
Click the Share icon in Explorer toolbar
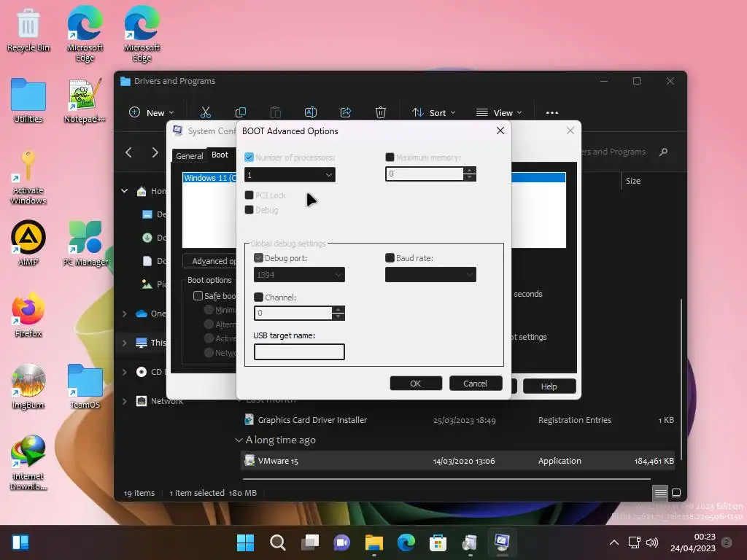345,112
